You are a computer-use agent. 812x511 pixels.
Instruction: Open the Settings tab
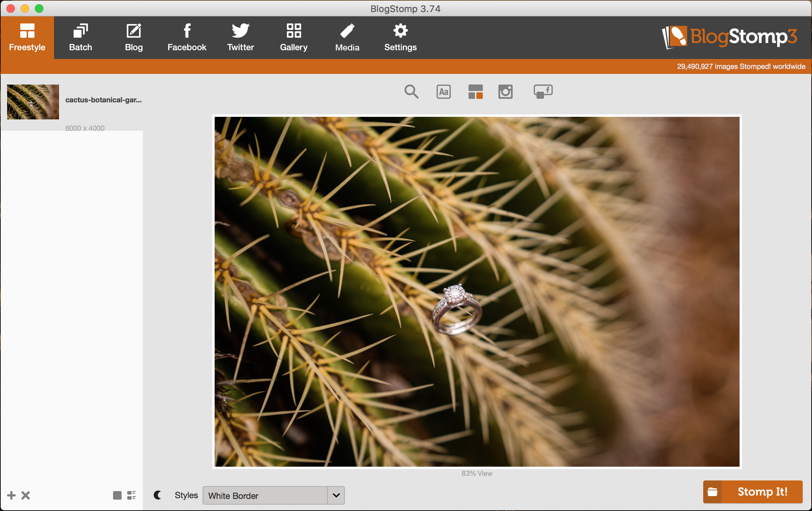click(400, 38)
